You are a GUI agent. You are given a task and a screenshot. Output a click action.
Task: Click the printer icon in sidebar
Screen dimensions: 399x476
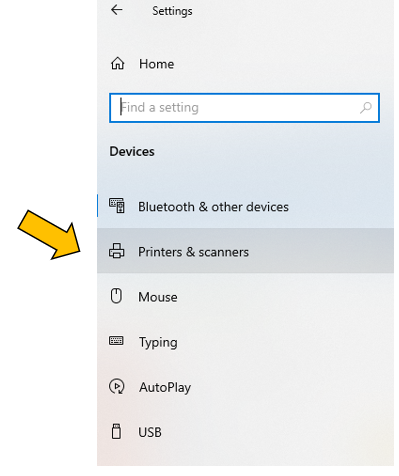pos(117,251)
